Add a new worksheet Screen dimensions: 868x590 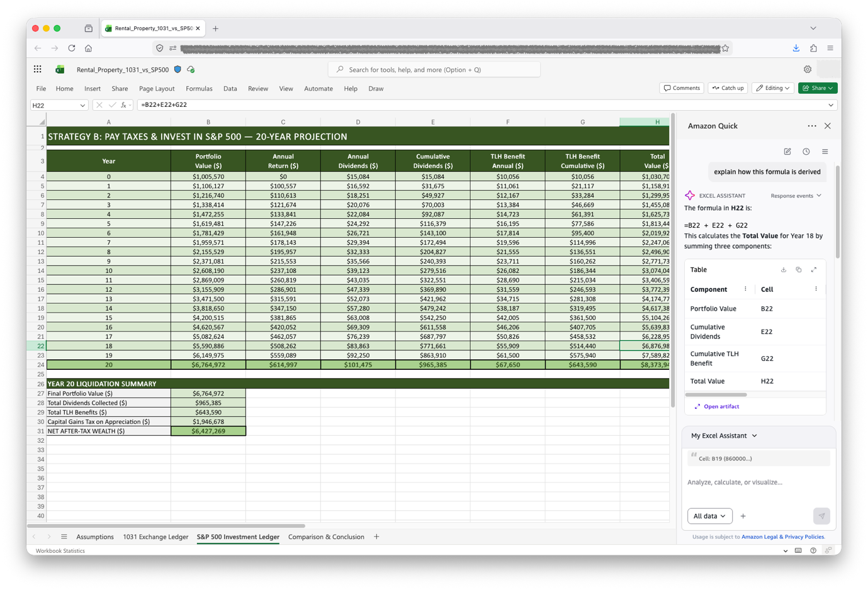[x=376, y=537]
